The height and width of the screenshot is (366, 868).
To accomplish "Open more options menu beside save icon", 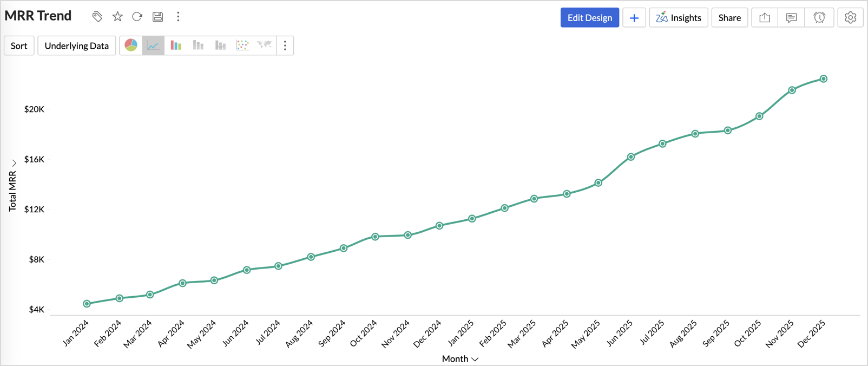I will point(178,17).
